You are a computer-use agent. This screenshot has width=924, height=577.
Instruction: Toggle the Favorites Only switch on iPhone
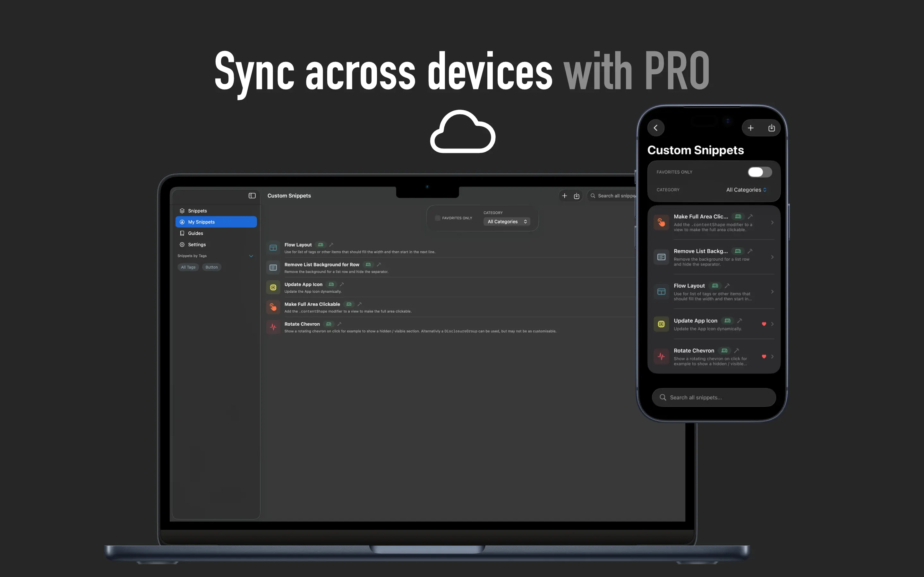click(x=759, y=172)
